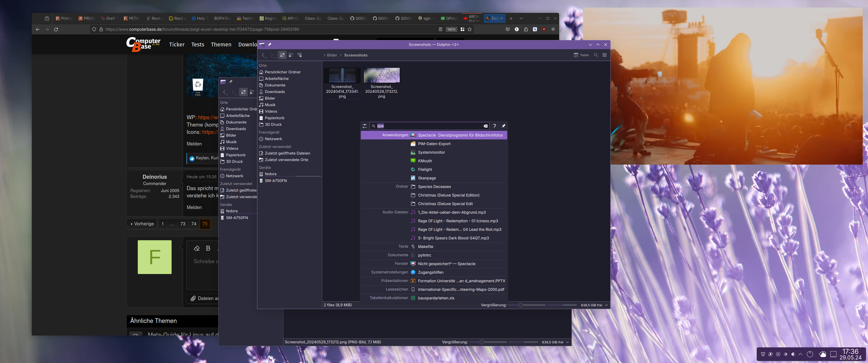
Task: Open Firefox's list all tabs dropdown
Action: tap(521, 18)
